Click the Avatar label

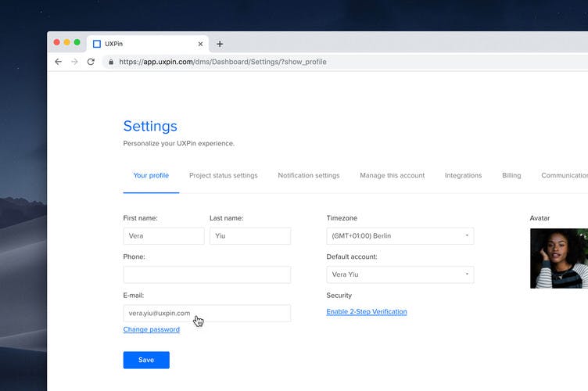pos(540,218)
